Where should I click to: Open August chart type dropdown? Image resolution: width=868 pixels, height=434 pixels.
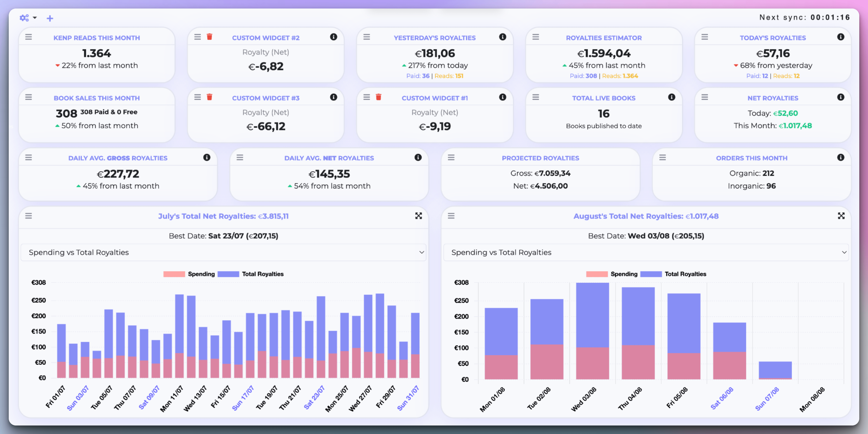646,252
